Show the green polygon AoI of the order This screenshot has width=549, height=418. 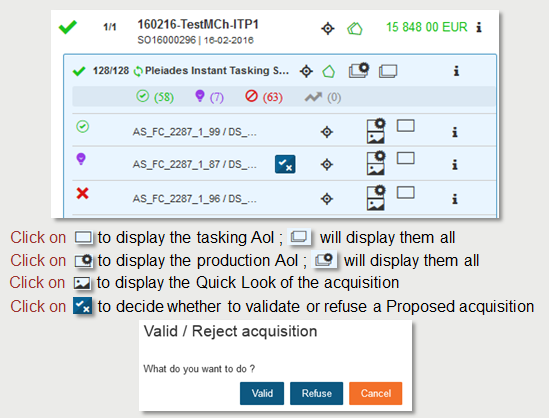355,28
